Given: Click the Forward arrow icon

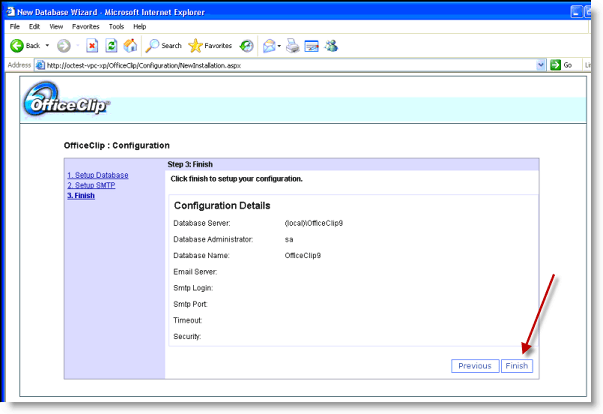Looking at the screenshot, I should 64,46.
